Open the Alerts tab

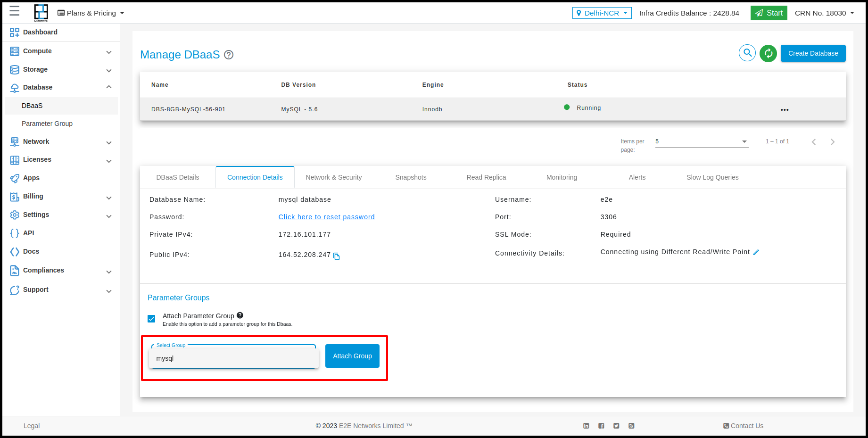(637, 177)
